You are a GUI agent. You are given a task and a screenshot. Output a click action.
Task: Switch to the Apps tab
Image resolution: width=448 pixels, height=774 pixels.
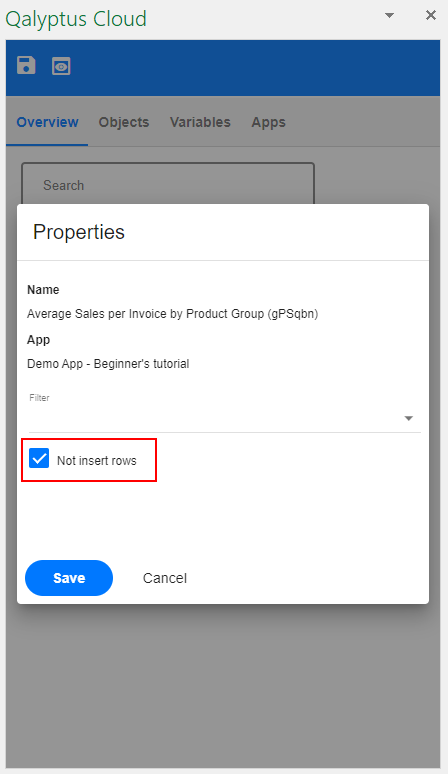coord(268,122)
